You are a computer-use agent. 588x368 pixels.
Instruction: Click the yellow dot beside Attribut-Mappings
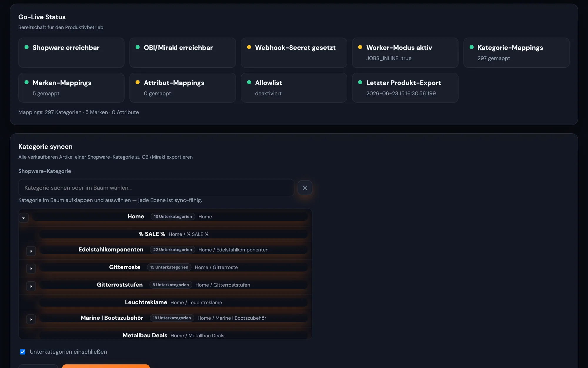pyautogui.click(x=138, y=82)
